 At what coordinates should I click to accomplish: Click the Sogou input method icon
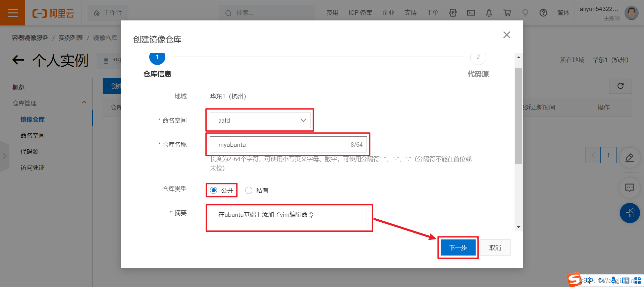click(574, 280)
